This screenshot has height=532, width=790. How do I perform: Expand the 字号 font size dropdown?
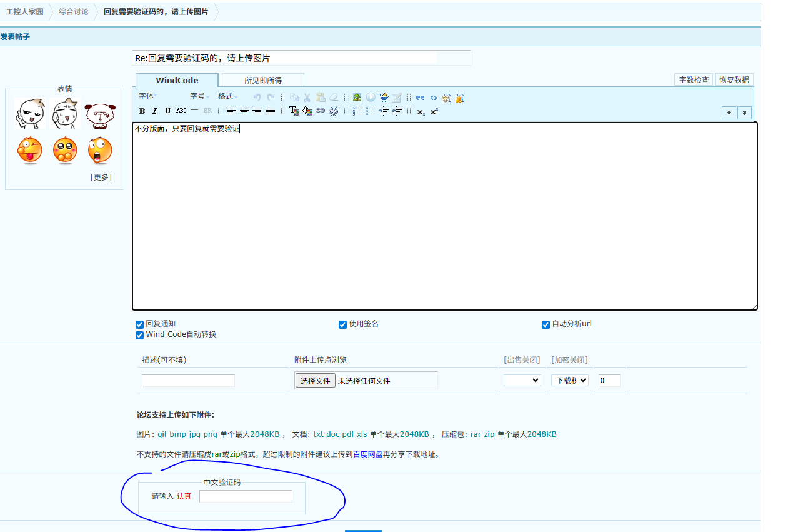click(x=199, y=96)
